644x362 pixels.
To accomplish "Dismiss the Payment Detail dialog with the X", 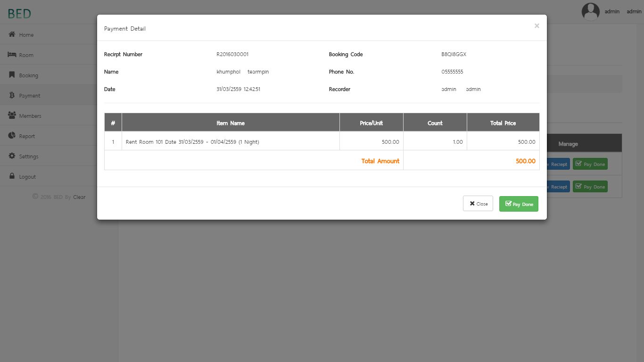I will point(537,26).
